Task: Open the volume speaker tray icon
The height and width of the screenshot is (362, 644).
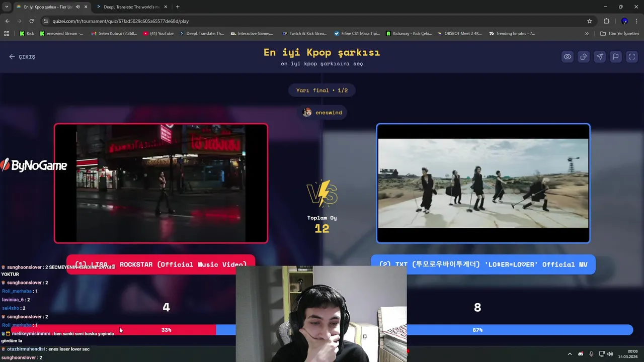Action: coord(610,354)
